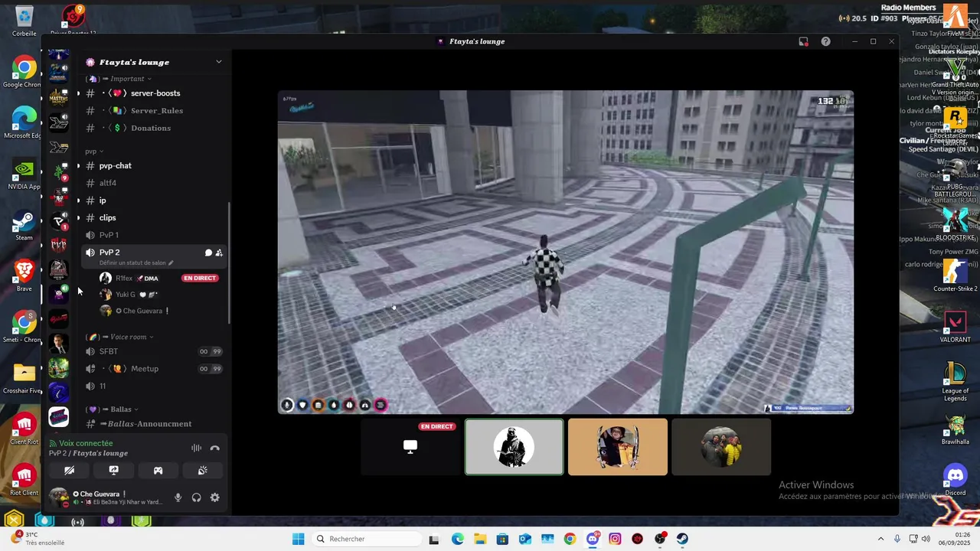Open the PvP 2 voice chat
This screenshot has height=551, width=980.
pyautogui.click(x=208, y=253)
